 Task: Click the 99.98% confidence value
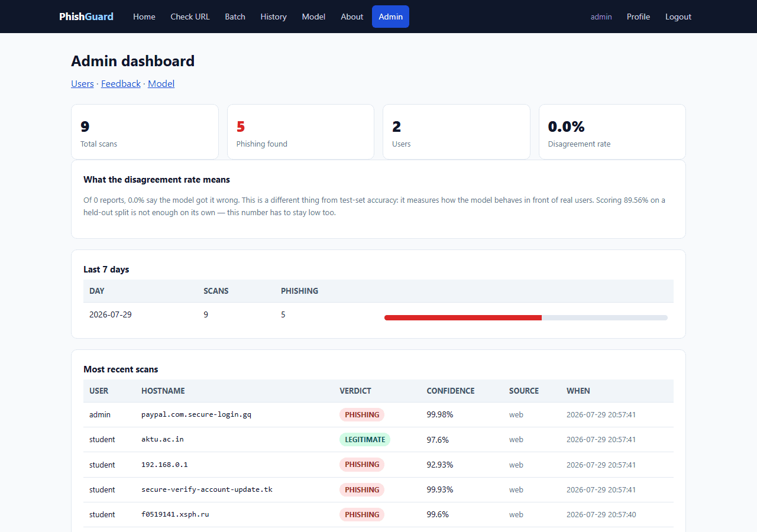[x=440, y=414]
